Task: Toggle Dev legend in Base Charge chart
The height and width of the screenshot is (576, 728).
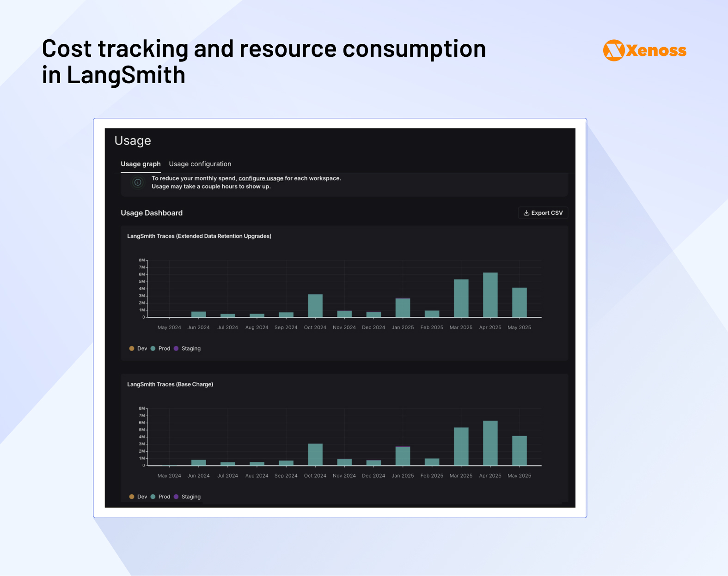Action: pos(138,497)
